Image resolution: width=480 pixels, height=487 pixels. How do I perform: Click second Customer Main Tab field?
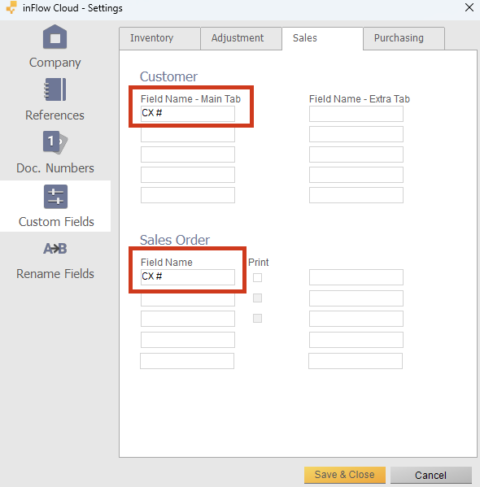pyautogui.click(x=188, y=134)
